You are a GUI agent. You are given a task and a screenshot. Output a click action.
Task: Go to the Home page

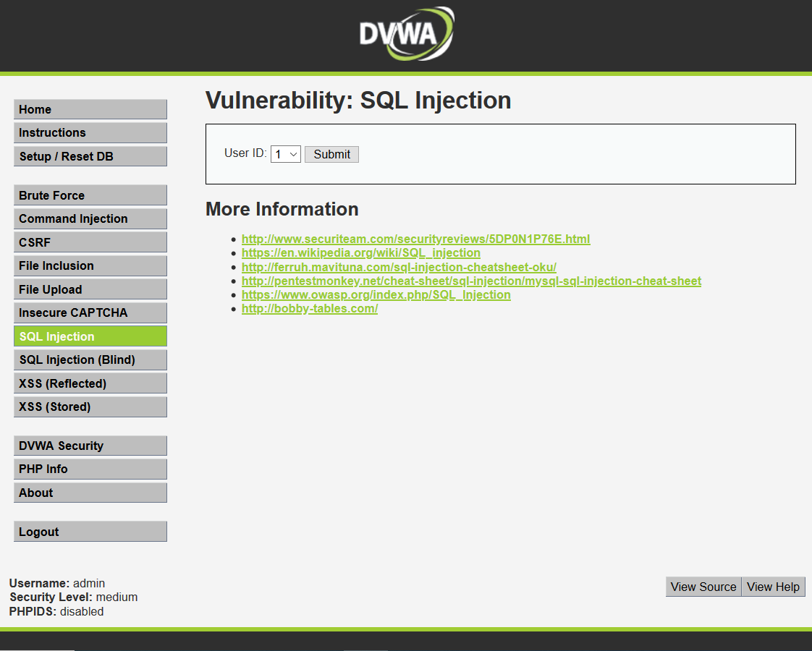point(90,109)
